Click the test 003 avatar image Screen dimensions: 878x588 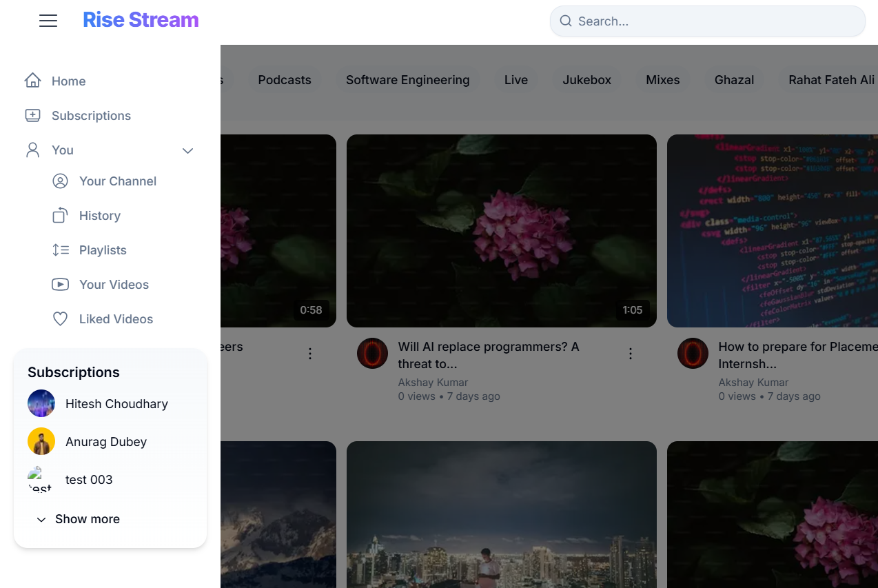pos(41,479)
